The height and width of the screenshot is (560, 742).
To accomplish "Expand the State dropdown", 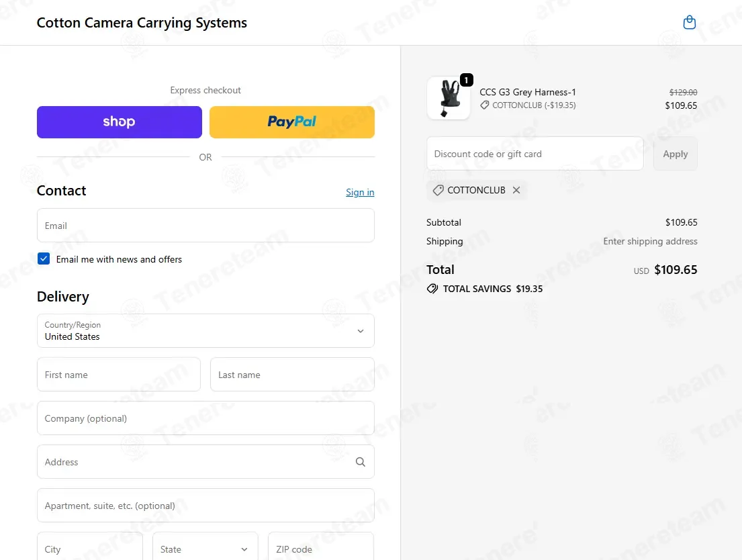I will click(205, 549).
